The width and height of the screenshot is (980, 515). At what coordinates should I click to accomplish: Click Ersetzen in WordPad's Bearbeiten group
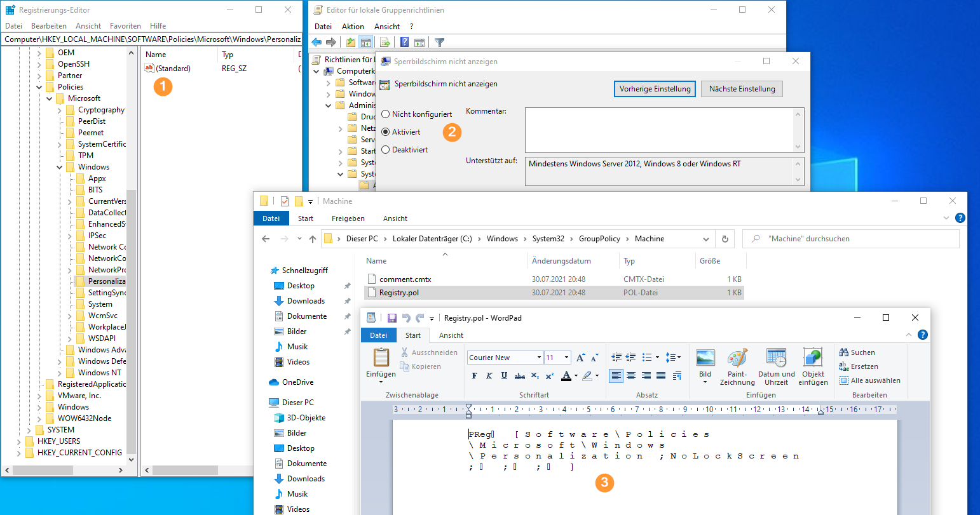click(x=859, y=366)
